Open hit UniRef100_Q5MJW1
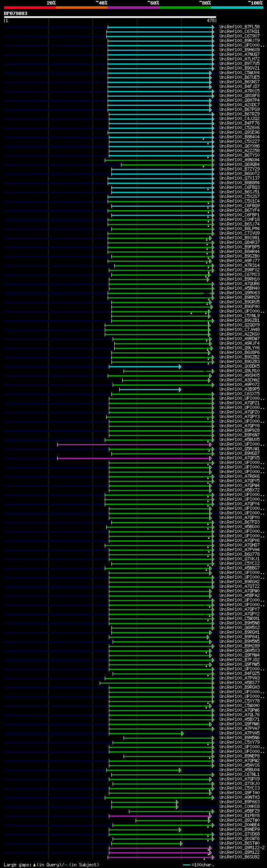267x868 pixels. click(239, 449)
